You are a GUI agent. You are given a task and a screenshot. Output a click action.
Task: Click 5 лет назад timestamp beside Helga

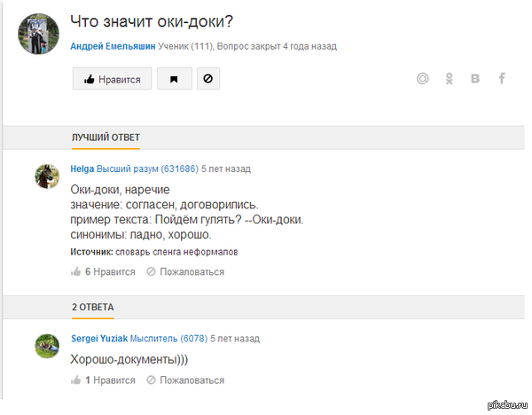226,168
